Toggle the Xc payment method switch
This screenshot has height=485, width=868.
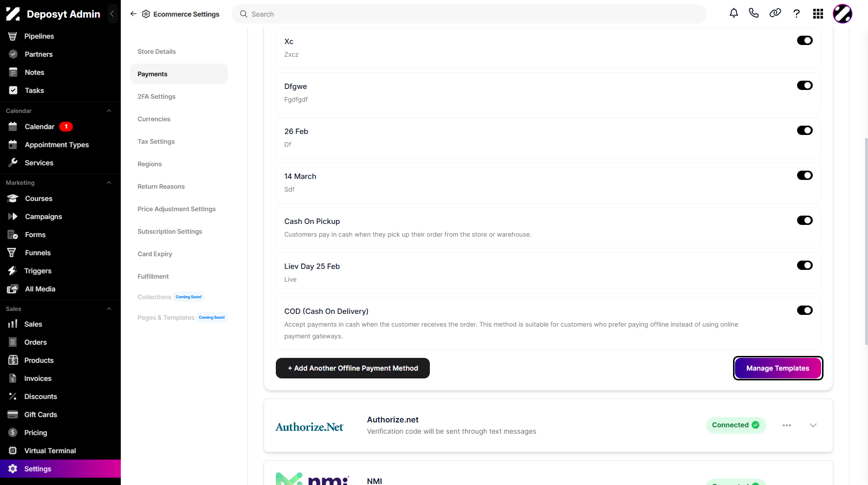point(805,41)
